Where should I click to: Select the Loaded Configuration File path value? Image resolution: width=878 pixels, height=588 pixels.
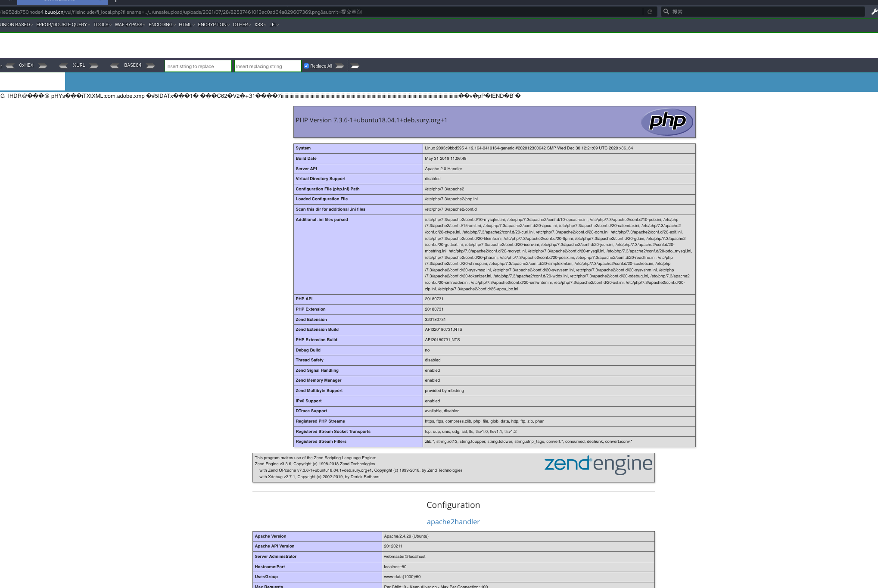451,199
